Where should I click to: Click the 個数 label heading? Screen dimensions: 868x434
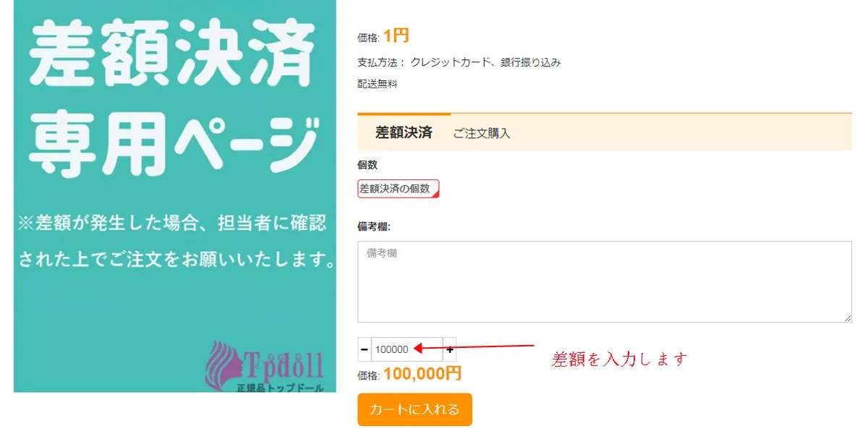(367, 165)
